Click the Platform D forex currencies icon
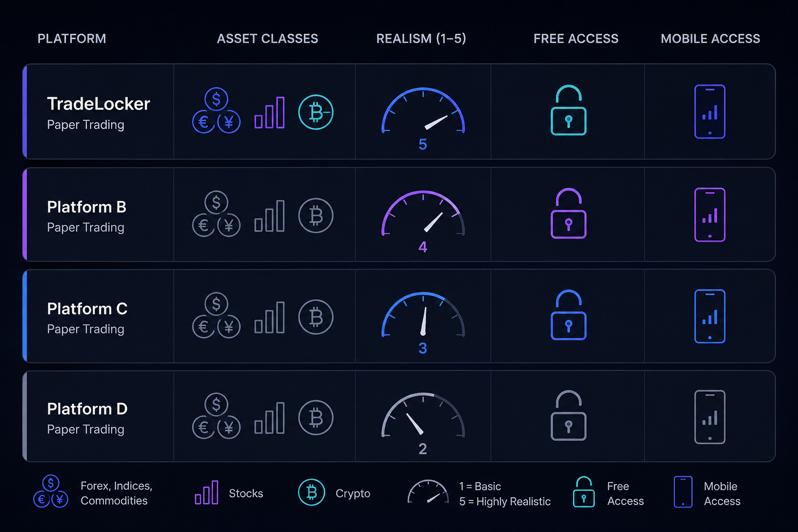The image size is (798, 532). click(x=216, y=416)
